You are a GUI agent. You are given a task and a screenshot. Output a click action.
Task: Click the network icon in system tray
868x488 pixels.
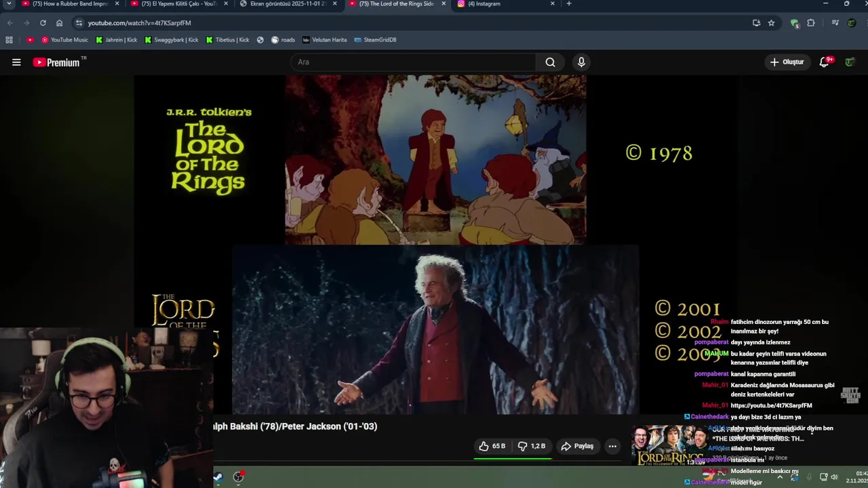[x=825, y=476]
